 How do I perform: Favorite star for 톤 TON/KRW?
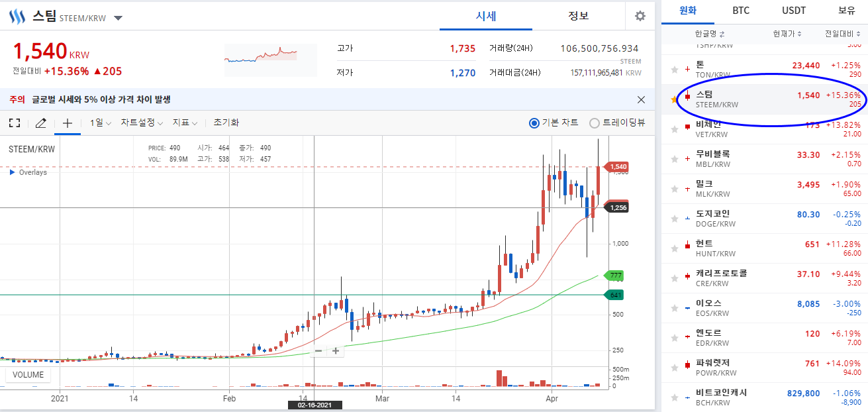point(675,69)
